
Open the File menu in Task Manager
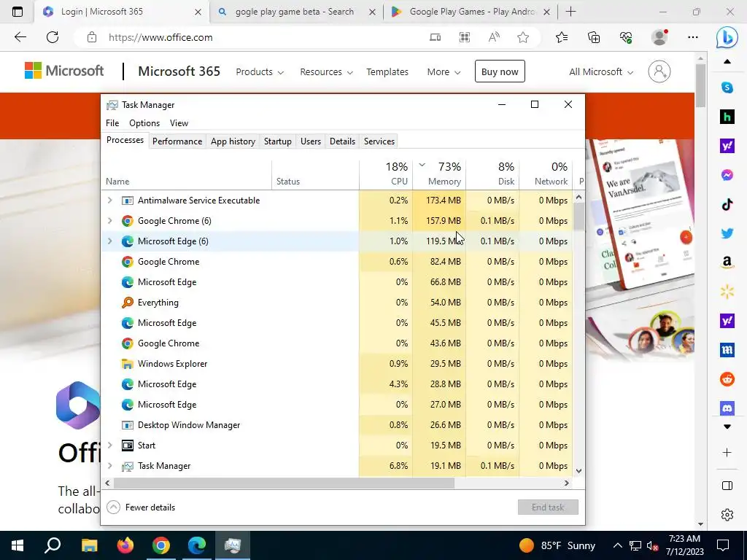112,122
